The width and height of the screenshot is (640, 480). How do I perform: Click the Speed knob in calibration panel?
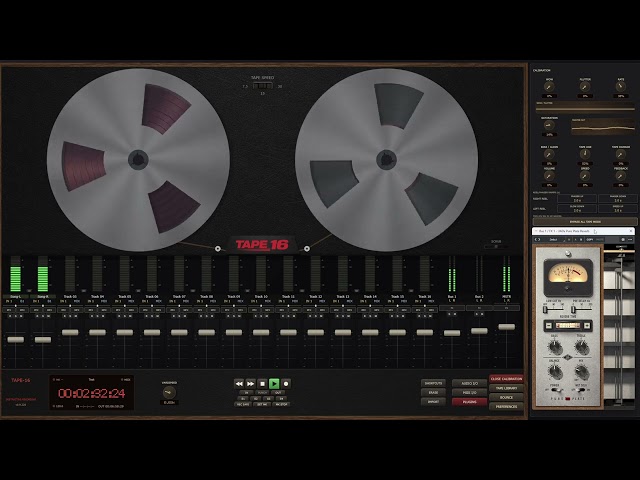[x=585, y=176]
